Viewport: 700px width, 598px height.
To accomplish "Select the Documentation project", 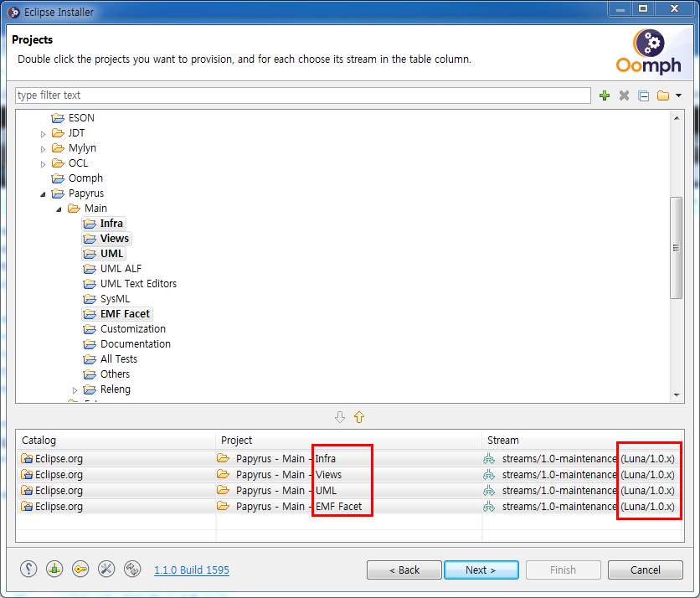I will click(136, 344).
